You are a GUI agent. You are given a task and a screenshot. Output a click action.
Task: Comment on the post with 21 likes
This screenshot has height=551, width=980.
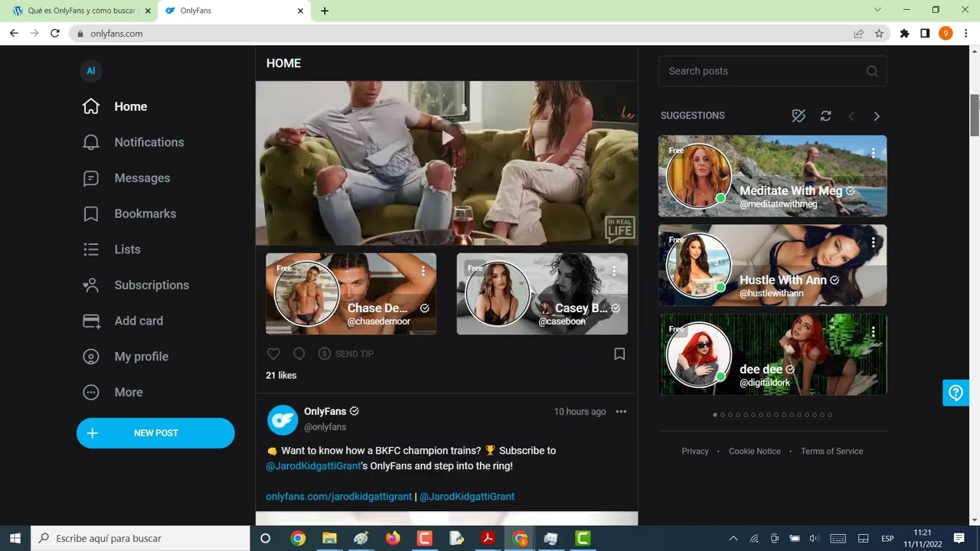pos(299,354)
